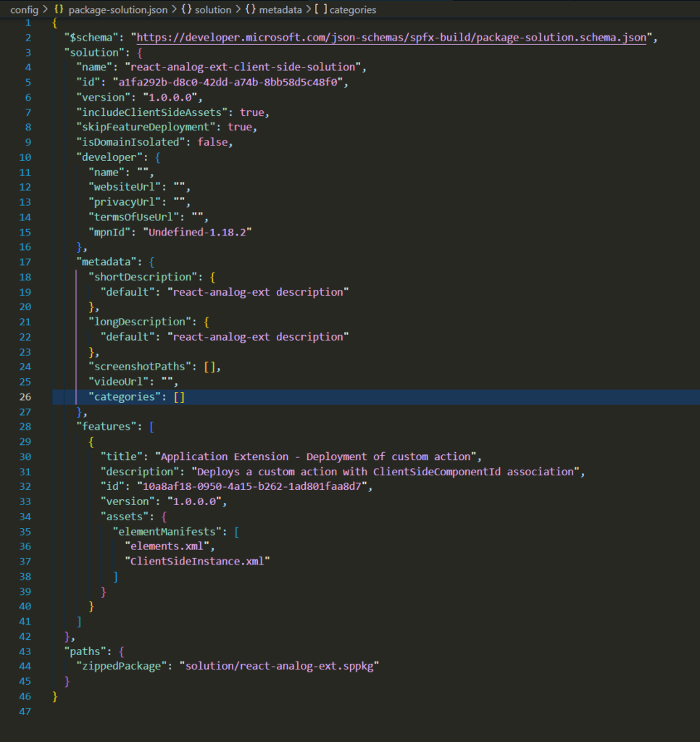Click the array bracket icon before categories
This screenshot has height=742, width=700.
pyautogui.click(x=320, y=10)
